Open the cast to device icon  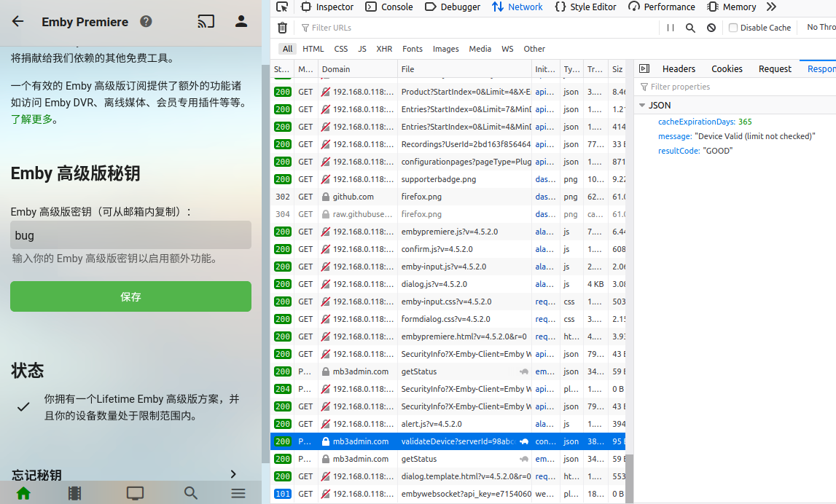[x=206, y=21]
